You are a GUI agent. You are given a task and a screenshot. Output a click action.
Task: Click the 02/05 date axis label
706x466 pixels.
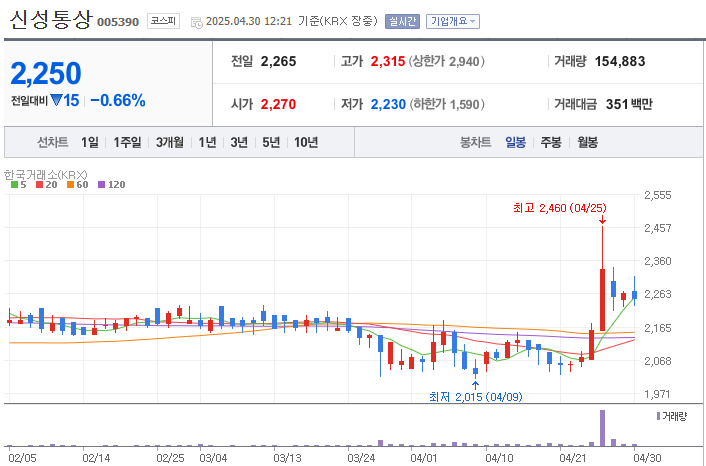click(22, 458)
